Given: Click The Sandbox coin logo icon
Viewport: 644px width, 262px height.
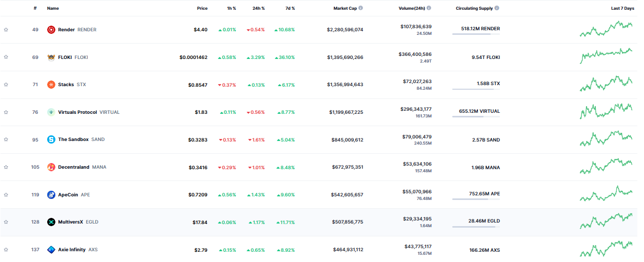Looking at the screenshot, I should [51, 139].
